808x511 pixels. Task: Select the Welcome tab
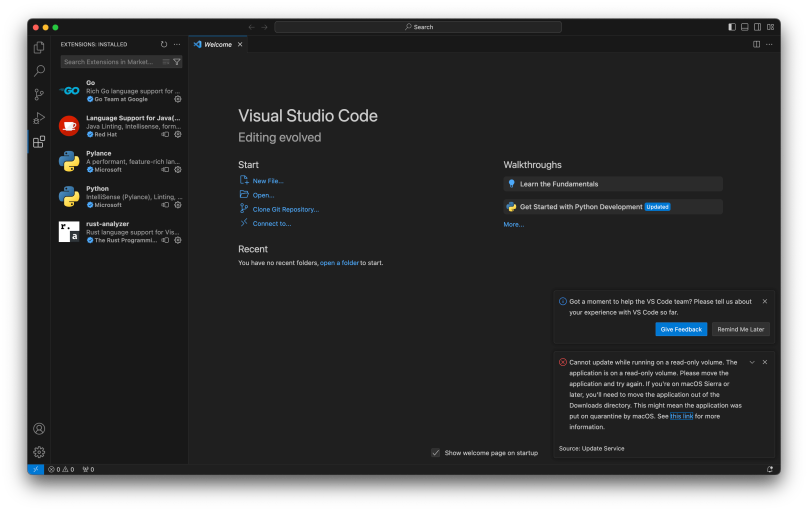tap(218, 44)
